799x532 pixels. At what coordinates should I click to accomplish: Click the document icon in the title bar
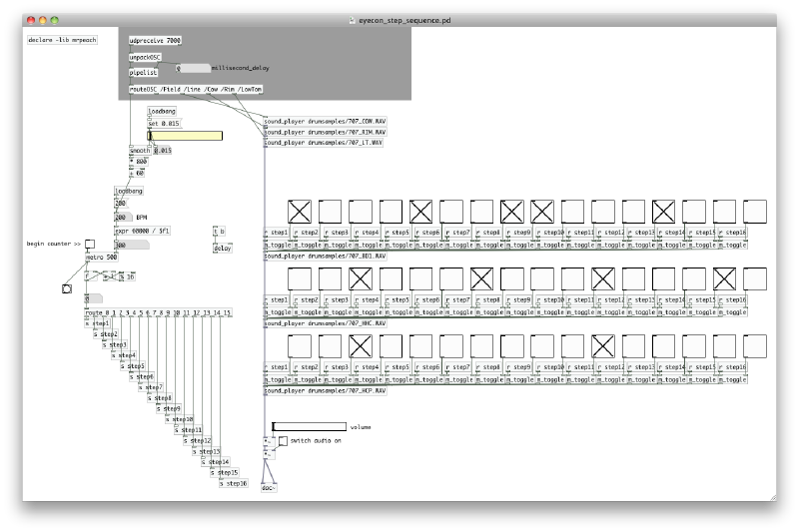pos(351,20)
